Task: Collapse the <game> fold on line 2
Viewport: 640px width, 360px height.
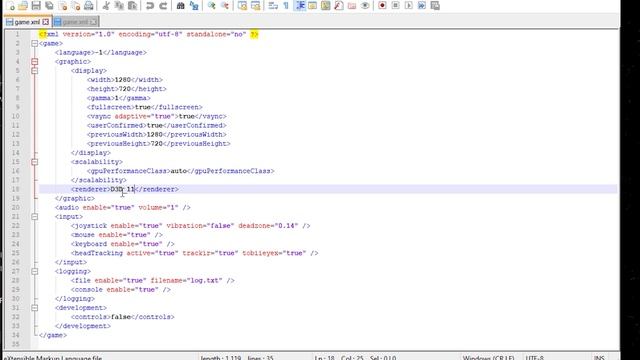Action: 35,43
